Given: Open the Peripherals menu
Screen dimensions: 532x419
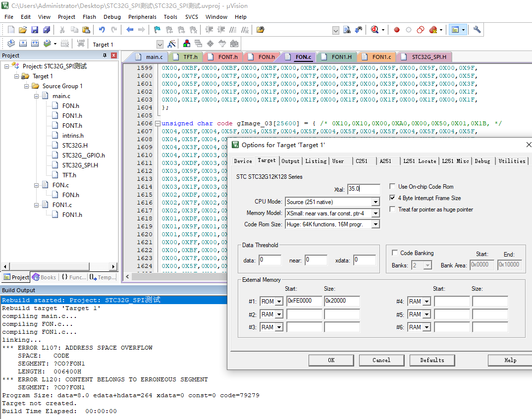Looking at the screenshot, I should (x=142, y=17).
